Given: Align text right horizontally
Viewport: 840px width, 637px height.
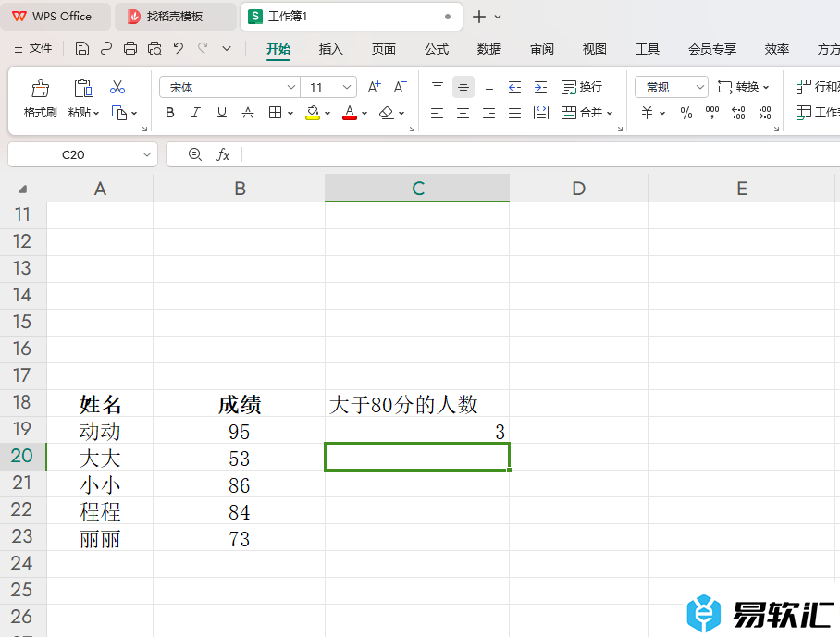Looking at the screenshot, I should [488, 113].
